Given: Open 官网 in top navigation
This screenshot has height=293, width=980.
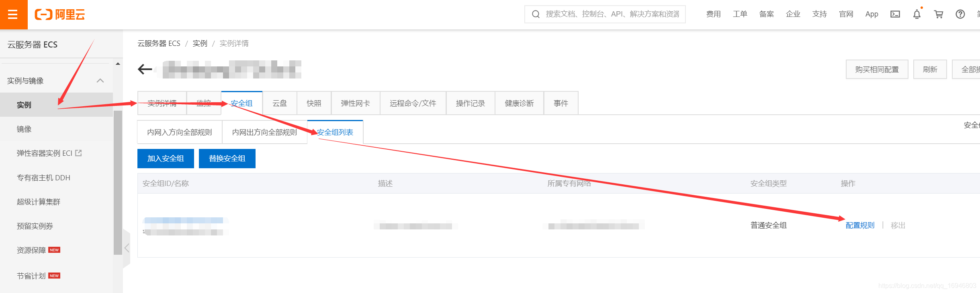Looking at the screenshot, I should 846,14.
